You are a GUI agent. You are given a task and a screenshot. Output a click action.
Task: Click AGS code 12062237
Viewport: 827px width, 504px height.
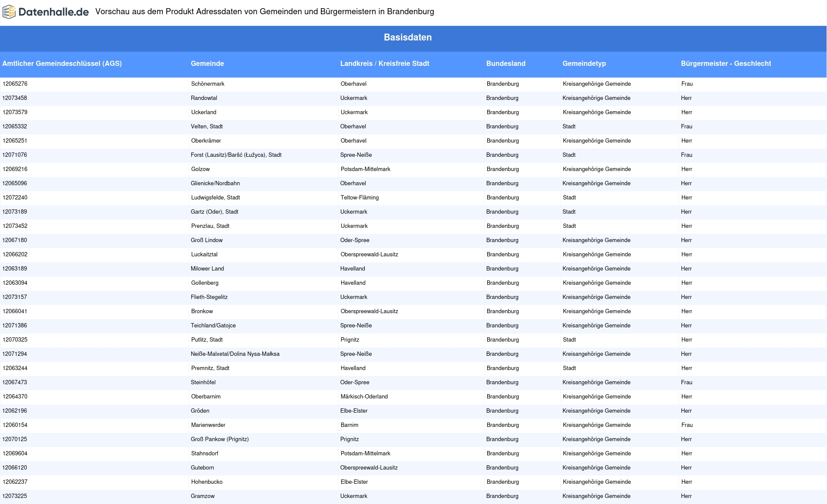15,482
